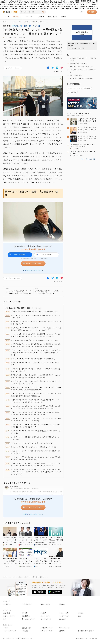This screenshot has height=644, width=100.
Task: Click lower Twitter share icon
Action: pos(53,278)
